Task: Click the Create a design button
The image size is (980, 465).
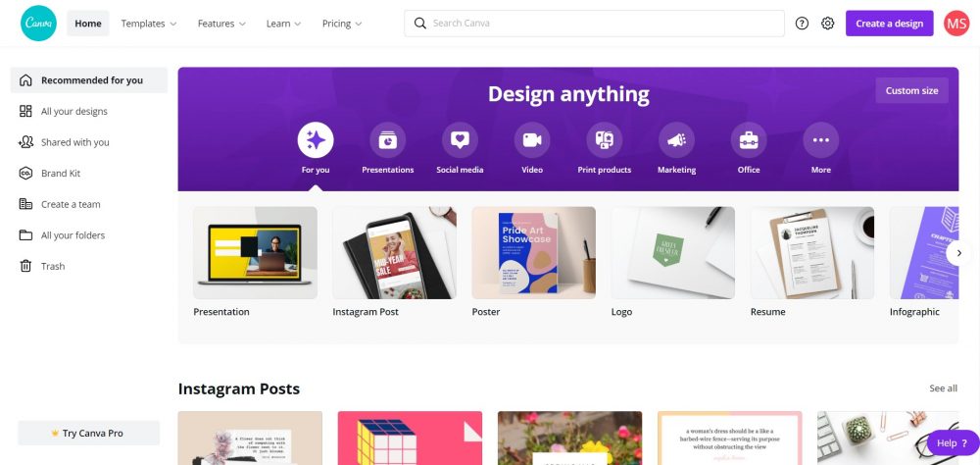Action: 890,24
